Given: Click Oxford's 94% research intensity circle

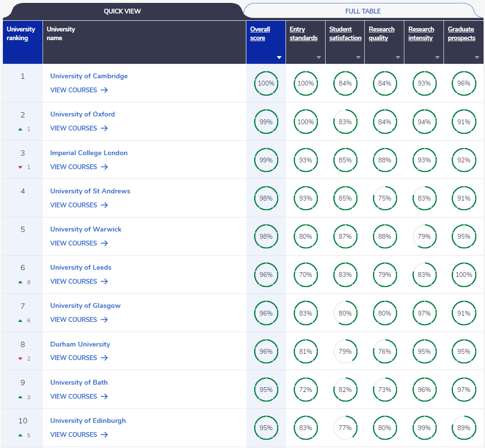Looking at the screenshot, I should (424, 122).
